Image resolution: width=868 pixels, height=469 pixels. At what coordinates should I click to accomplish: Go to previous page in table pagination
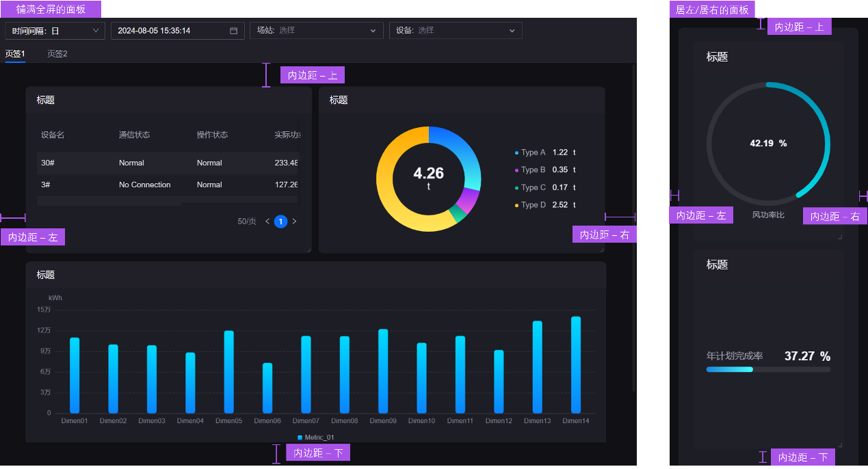[x=267, y=222]
